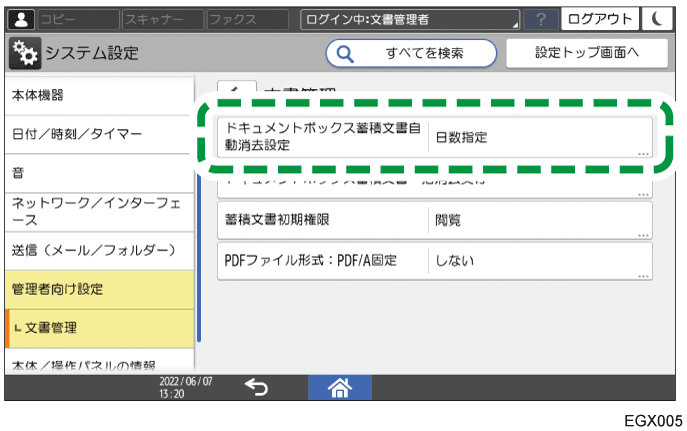Click the system settings gear icon

click(25, 53)
